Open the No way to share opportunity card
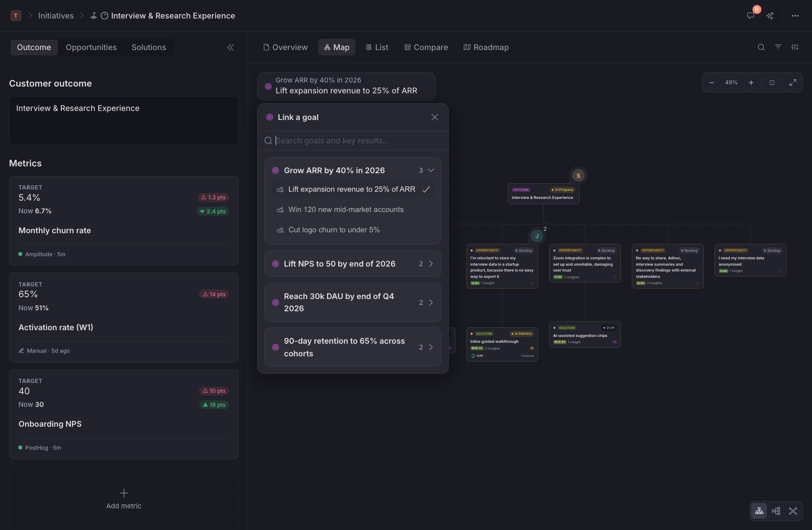 click(668, 266)
